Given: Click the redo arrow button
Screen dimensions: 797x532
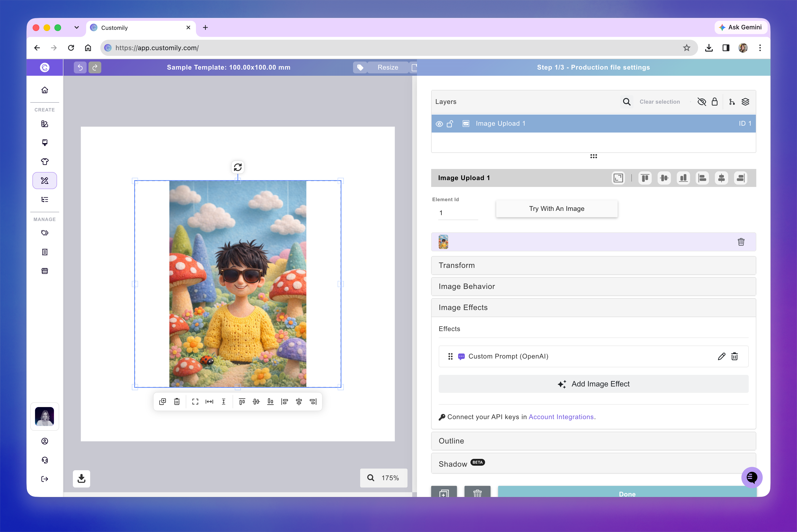Looking at the screenshot, I should tap(95, 67).
